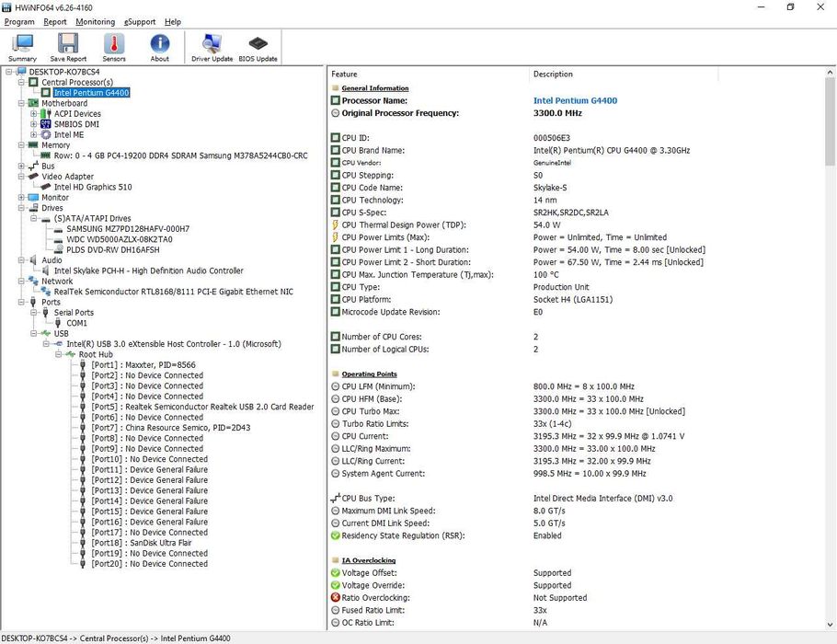Launch the BIOS Update chip icon
837x644 pixels.
coord(258,48)
